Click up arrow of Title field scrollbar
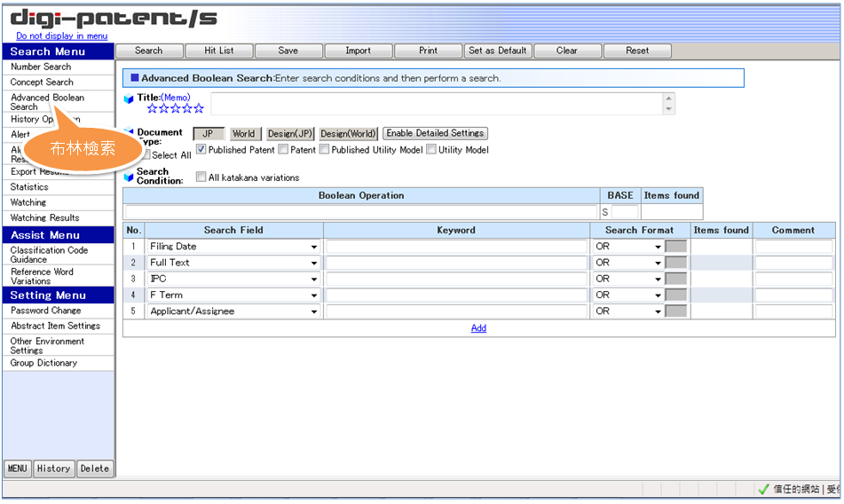844x504 pixels. tap(668, 98)
